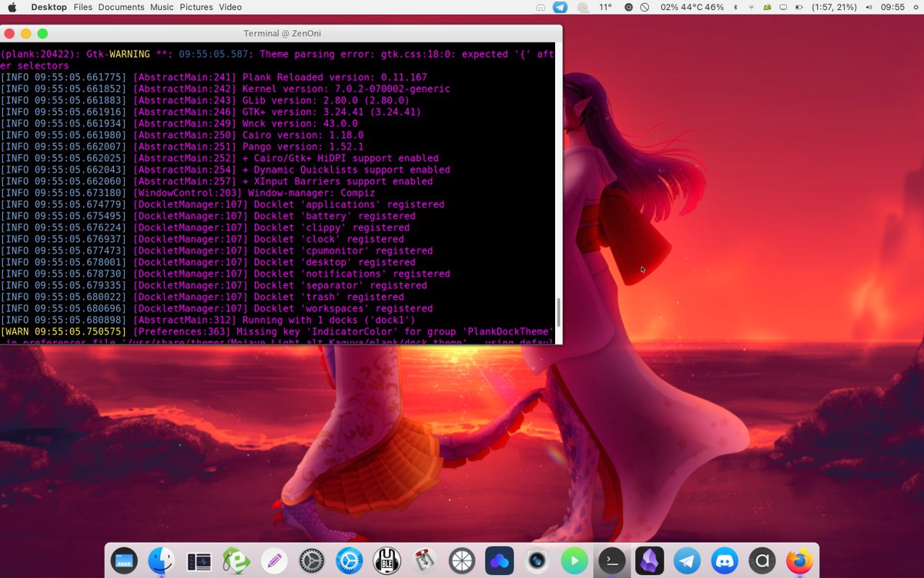Click 'GTK+ version: 3.24.41' line
This screenshot has width=924, height=578.
(x=332, y=112)
